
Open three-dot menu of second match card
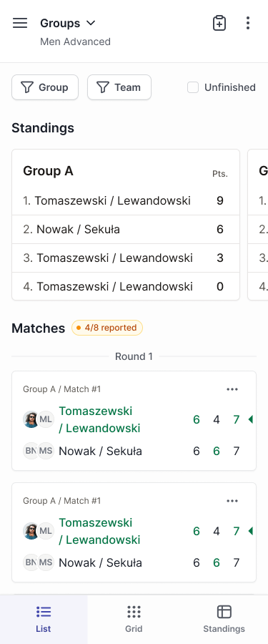coord(232,501)
